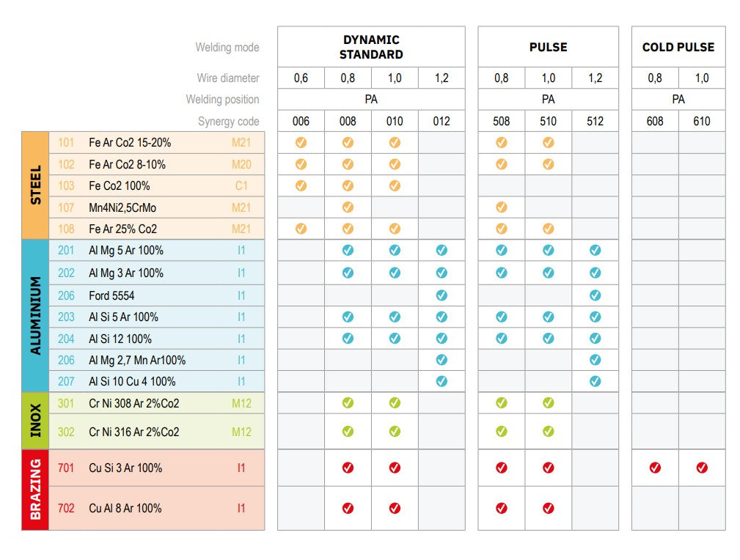This screenshot has height=560, width=740.
Task: Toggle Cr Ni 316 check under code 508
Action: pyautogui.click(x=501, y=432)
